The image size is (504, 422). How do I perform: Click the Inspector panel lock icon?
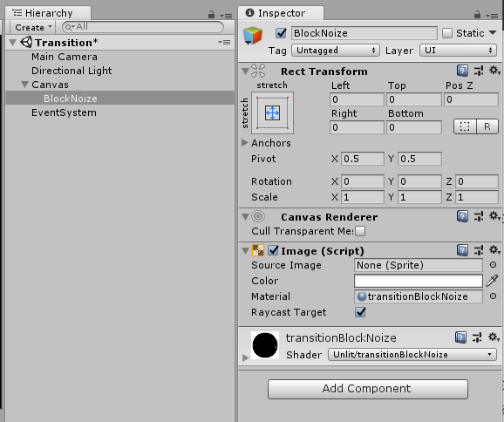(x=477, y=15)
